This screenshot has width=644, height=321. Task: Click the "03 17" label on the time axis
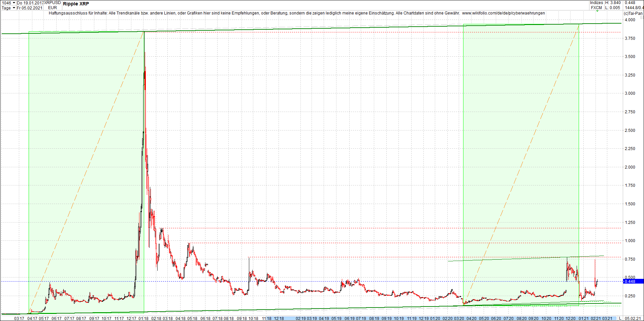[19, 318]
